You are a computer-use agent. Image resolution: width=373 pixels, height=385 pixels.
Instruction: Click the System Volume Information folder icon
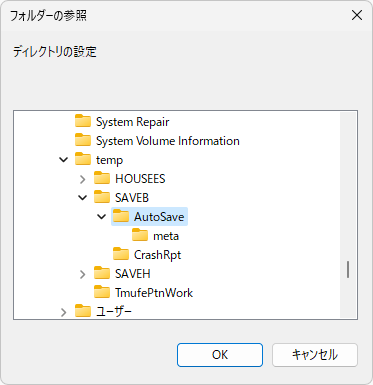[83, 140]
